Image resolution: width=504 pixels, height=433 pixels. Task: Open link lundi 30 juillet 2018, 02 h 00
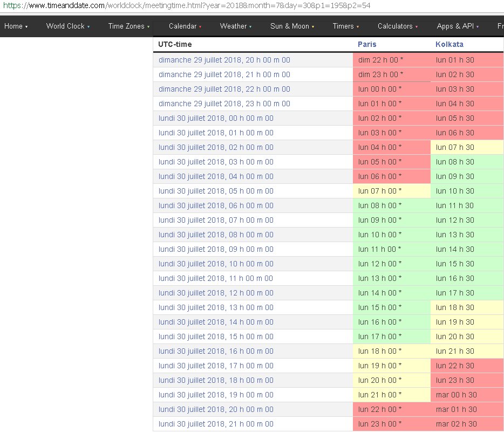click(216, 147)
